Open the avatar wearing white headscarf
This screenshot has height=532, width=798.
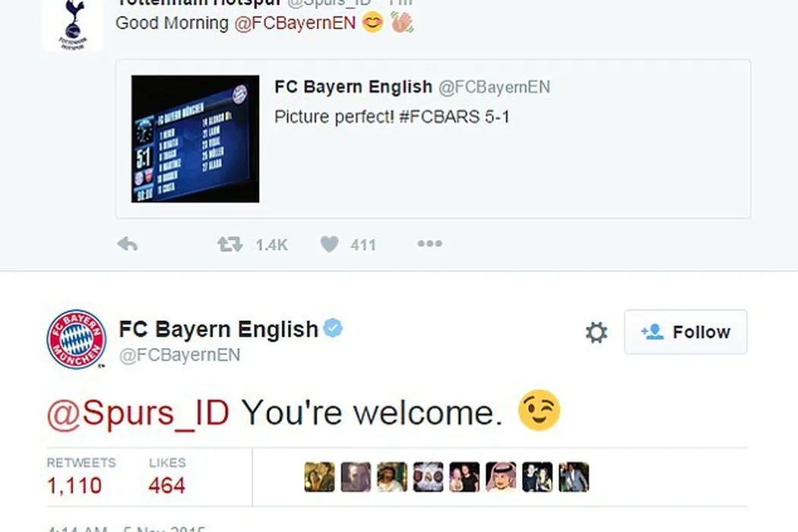501,477
